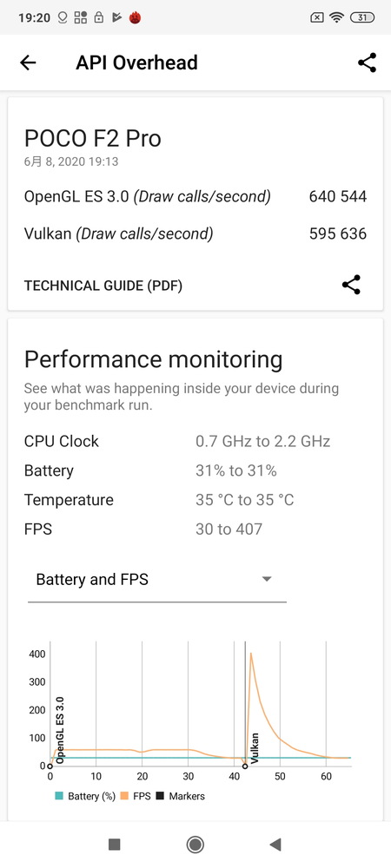Image resolution: width=391 pixels, height=868 pixels.
Task: Tap the AnTuTu red icon in status bar
Action: (136, 17)
